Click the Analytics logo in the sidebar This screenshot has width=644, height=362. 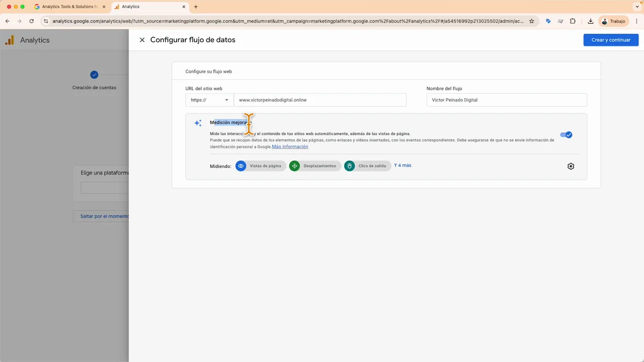pos(9,40)
